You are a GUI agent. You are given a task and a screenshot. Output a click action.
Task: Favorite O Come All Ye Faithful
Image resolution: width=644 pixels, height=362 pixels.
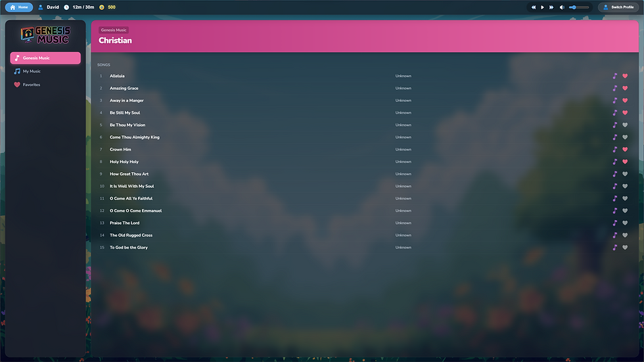(625, 198)
